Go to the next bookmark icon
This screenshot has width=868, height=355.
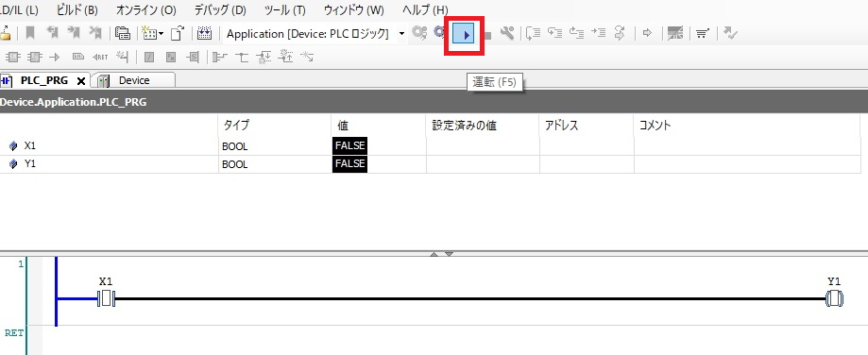pyautogui.click(x=74, y=34)
